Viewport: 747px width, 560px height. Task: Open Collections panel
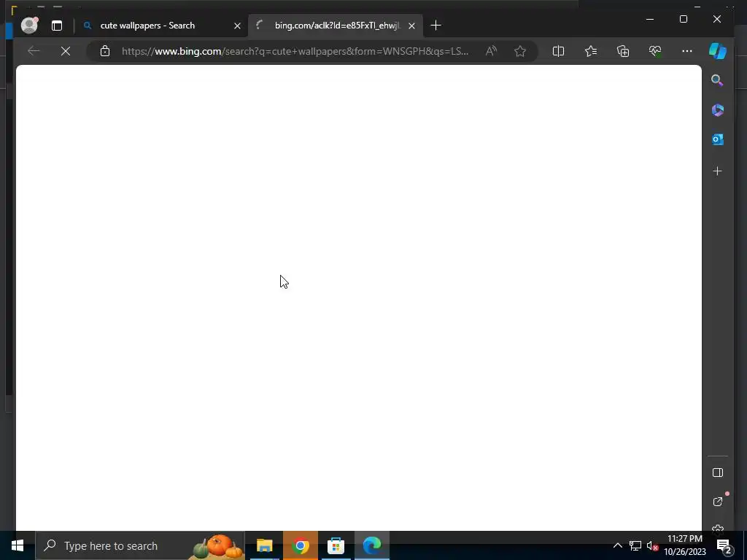pyautogui.click(x=623, y=51)
